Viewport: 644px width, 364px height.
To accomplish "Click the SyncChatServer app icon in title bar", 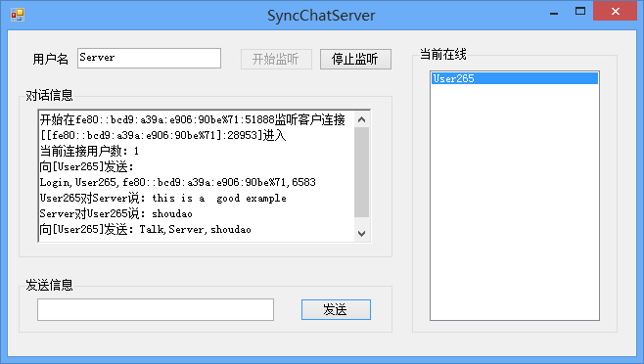I will pyautogui.click(x=18, y=15).
